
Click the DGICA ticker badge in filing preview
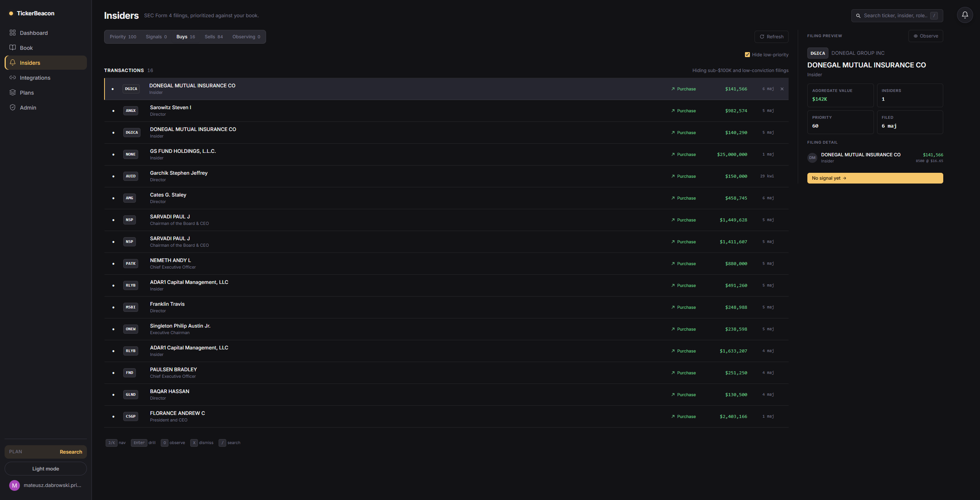click(x=818, y=53)
